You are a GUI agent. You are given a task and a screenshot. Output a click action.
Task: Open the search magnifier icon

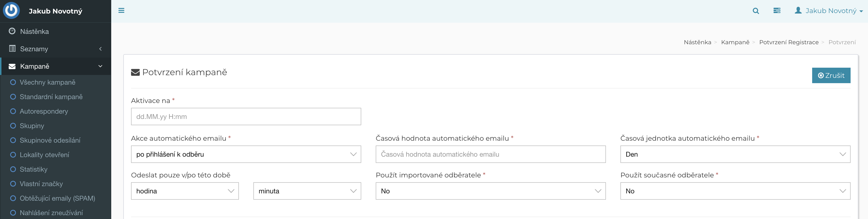[x=756, y=11]
